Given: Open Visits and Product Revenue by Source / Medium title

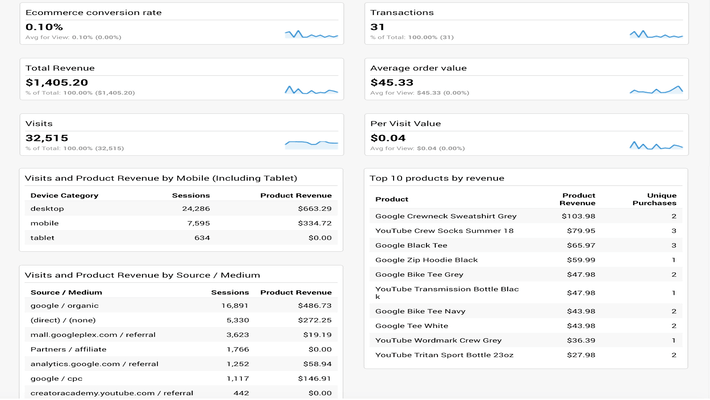Looking at the screenshot, I should coord(142,275).
